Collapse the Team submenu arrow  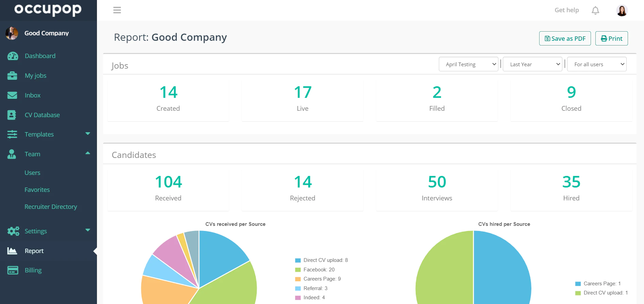tap(88, 153)
